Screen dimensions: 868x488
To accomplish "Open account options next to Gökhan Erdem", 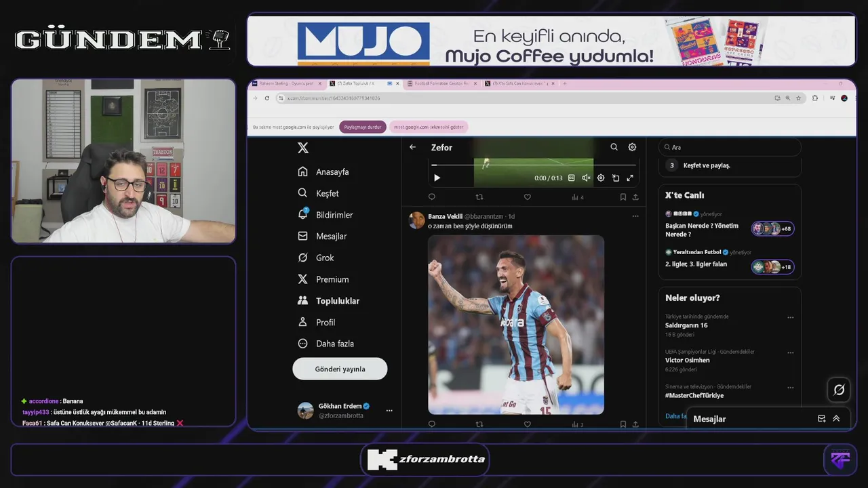I will pyautogui.click(x=389, y=411).
